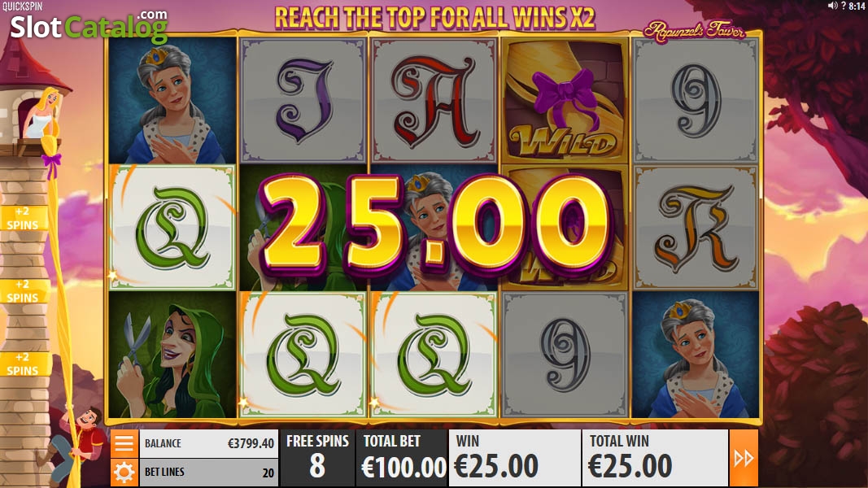
Task: Select the red A symbol tile
Action: 434,99
